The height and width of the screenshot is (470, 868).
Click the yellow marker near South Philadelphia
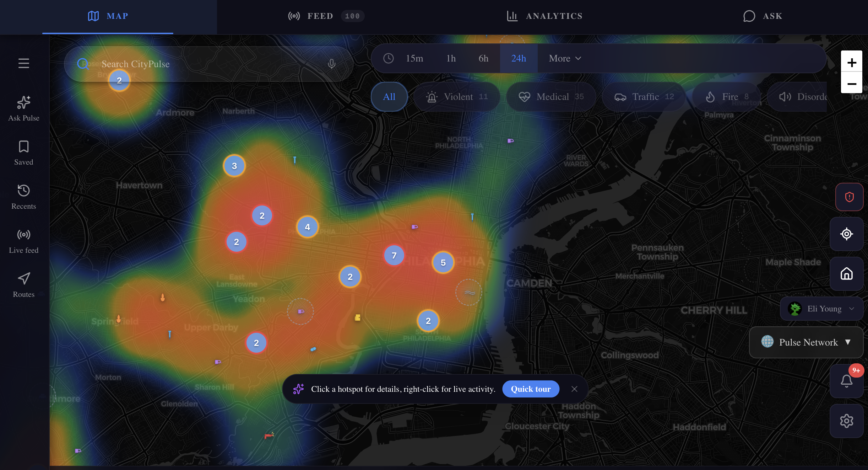click(x=358, y=317)
